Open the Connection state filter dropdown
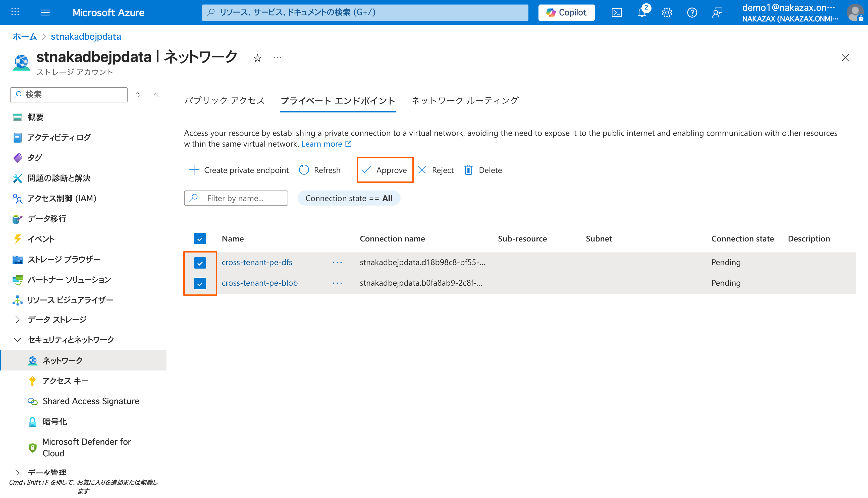Screen dimensions: 868x498 click(x=349, y=198)
